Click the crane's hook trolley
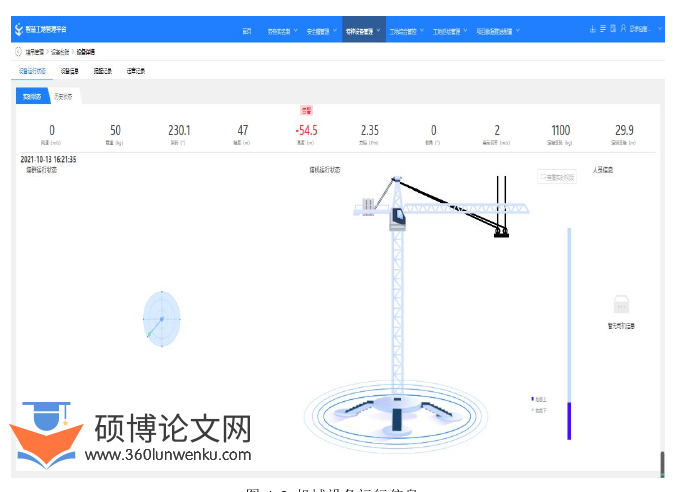The width and height of the screenshot is (673, 492). point(501,233)
